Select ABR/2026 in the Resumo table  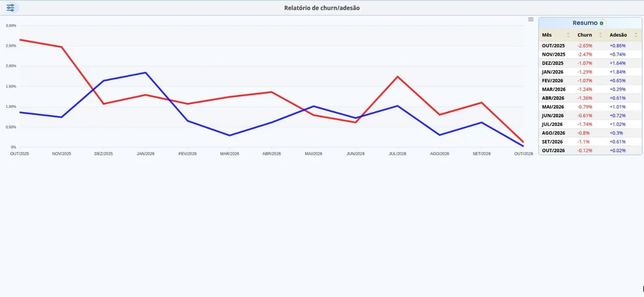point(553,98)
